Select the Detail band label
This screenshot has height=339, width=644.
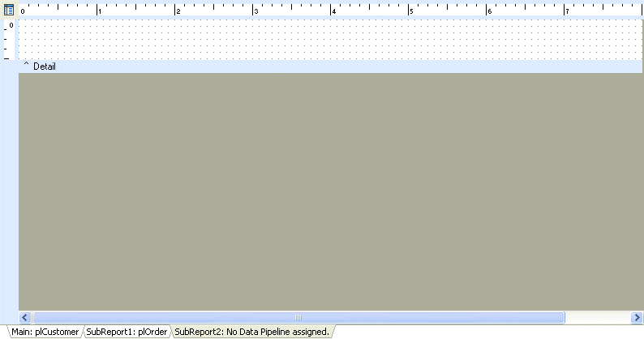(x=45, y=67)
